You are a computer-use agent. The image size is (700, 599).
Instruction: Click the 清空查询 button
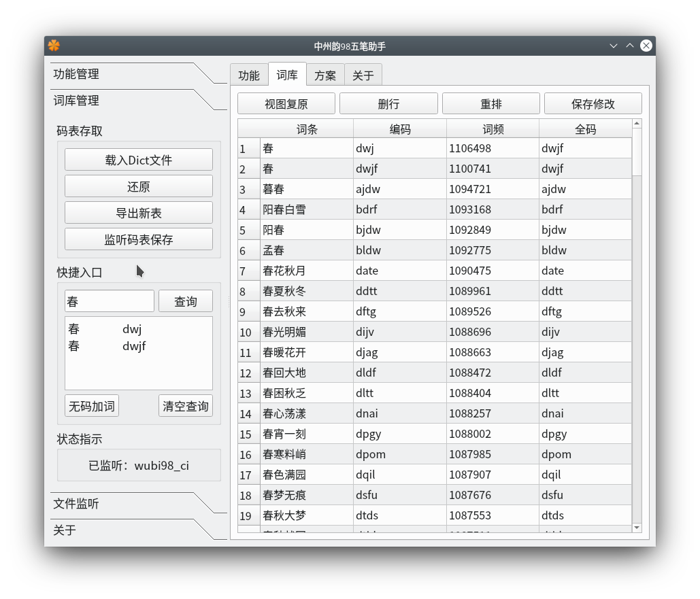[185, 405]
